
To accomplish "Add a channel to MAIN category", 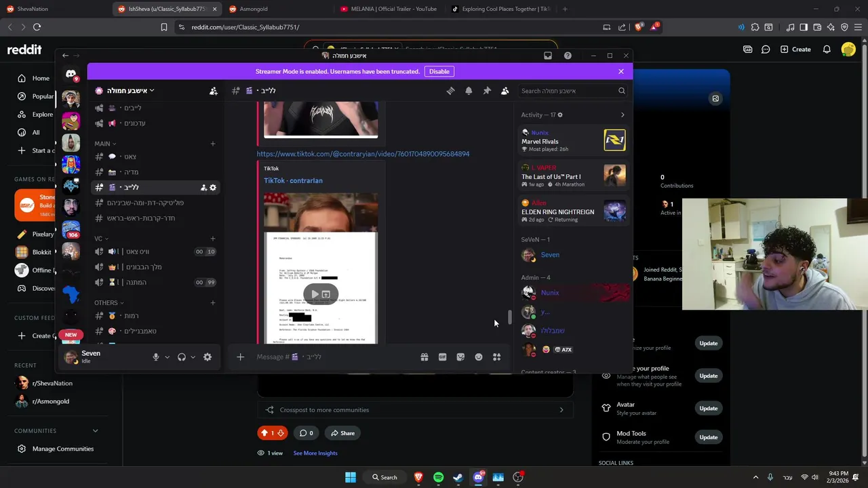I will click(x=213, y=144).
